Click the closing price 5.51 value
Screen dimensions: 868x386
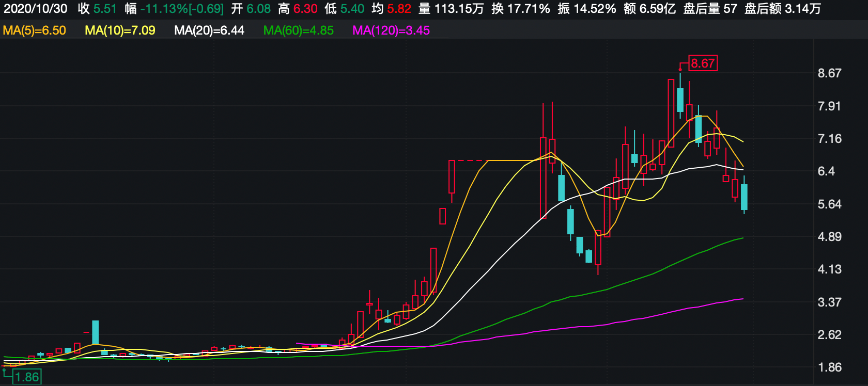tap(105, 9)
